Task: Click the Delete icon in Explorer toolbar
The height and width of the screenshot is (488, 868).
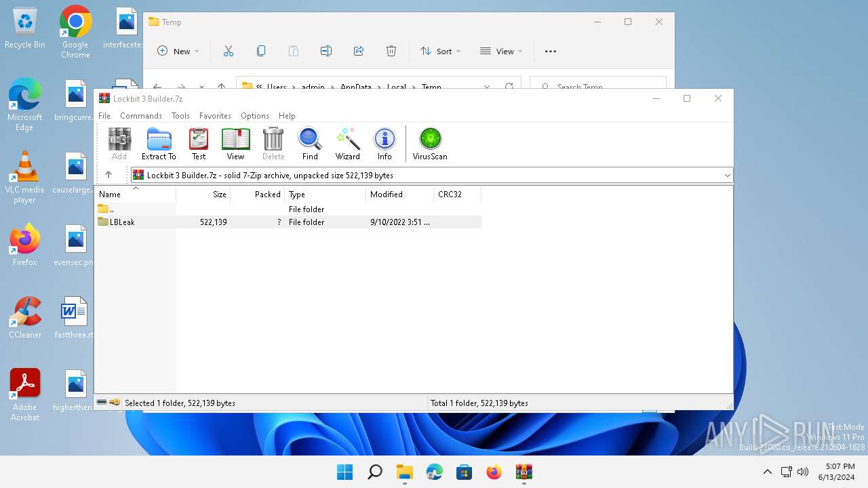Action: click(x=391, y=51)
